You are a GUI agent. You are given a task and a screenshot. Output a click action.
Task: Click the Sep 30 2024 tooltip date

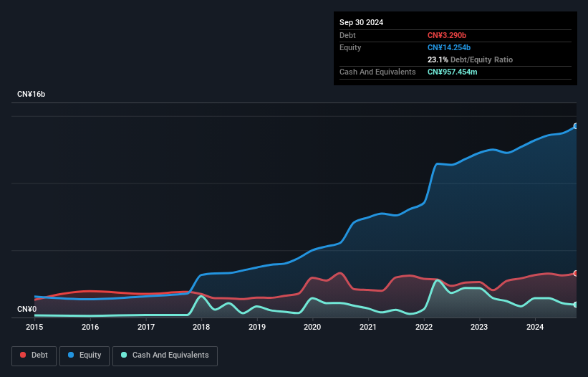361,22
